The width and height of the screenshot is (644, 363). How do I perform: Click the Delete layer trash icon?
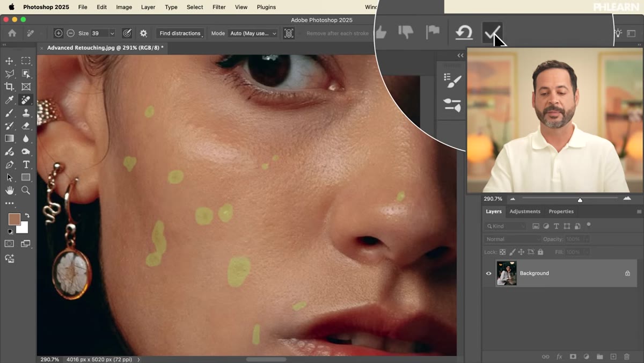click(x=627, y=357)
